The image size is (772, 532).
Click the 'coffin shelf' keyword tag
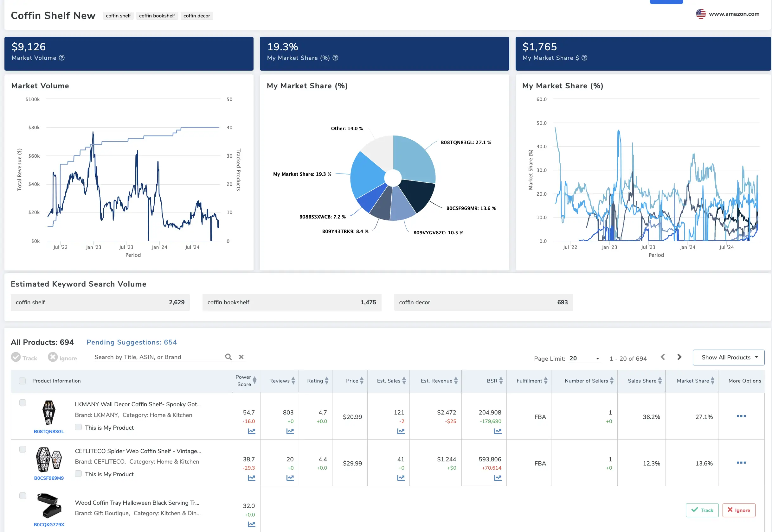click(x=119, y=16)
